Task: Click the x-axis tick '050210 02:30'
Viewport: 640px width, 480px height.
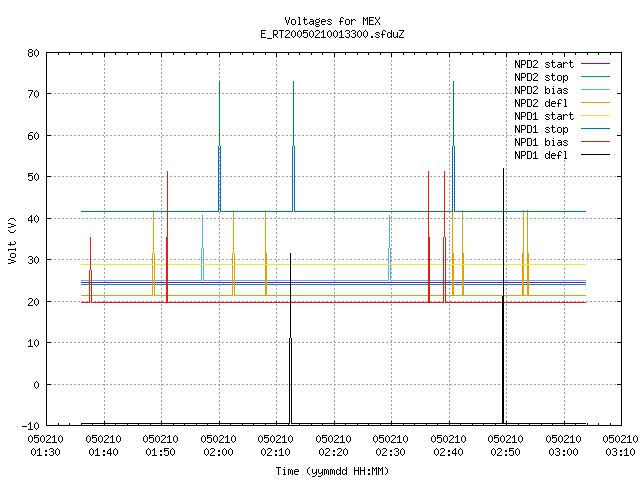Action: (391, 446)
